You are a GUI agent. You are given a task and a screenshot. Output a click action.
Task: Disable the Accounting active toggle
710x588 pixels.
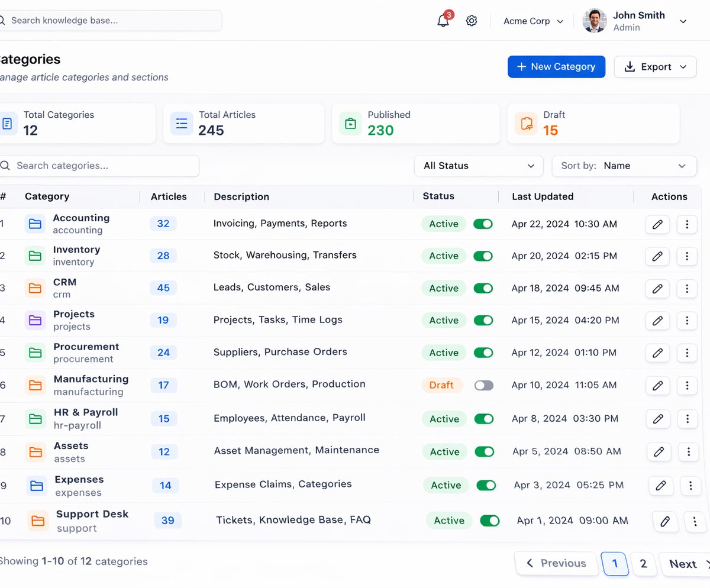(x=483, y=224)
